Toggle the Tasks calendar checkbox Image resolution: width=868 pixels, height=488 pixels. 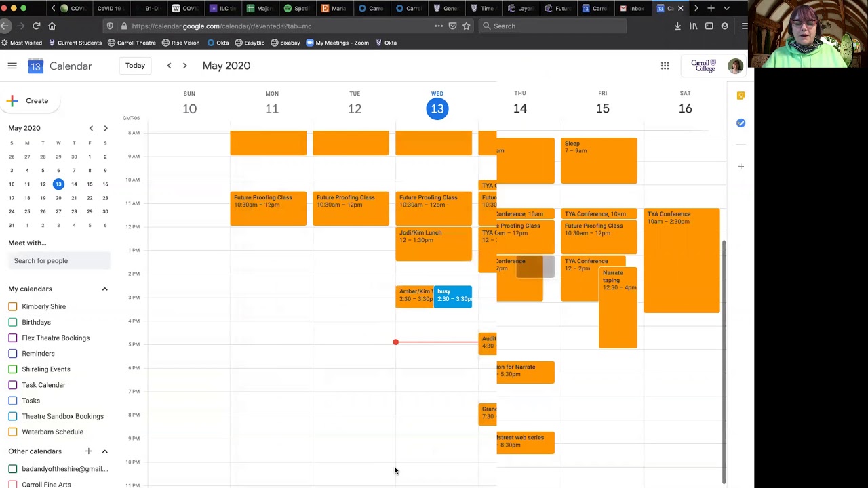click(13, 401)
